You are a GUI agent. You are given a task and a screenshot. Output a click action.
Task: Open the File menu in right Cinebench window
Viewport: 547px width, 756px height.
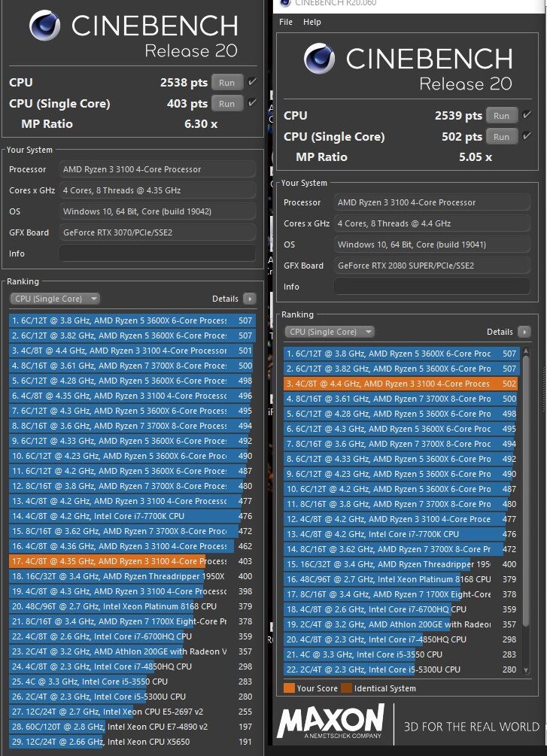click(286, 22)
